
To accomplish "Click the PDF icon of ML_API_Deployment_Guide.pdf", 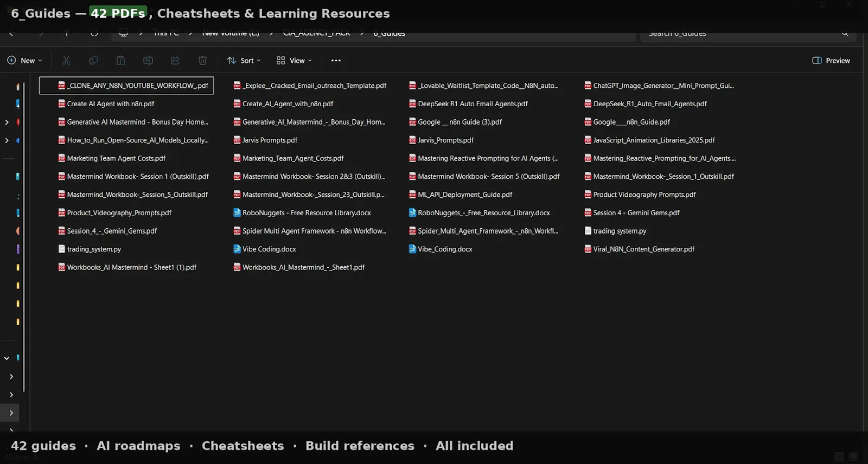I will [412, 195].
